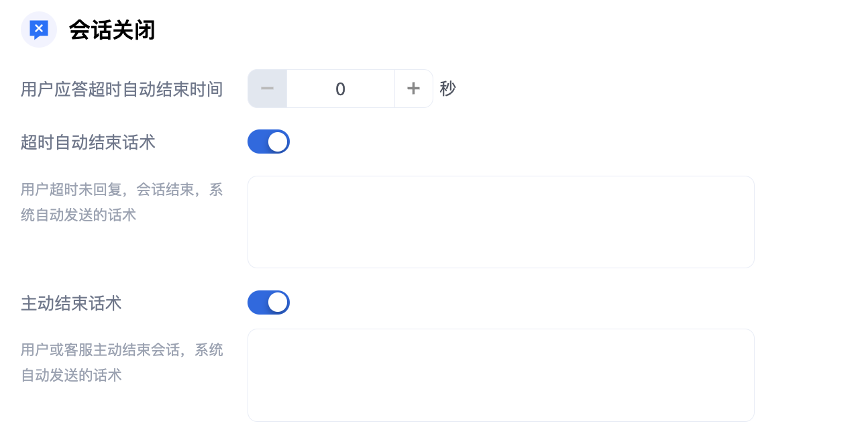Image resolution: width=868 pixels, height=444 pixels.
Task: Turn off the 主动结束话术 toggle
Action: click(x=268, y=302)
